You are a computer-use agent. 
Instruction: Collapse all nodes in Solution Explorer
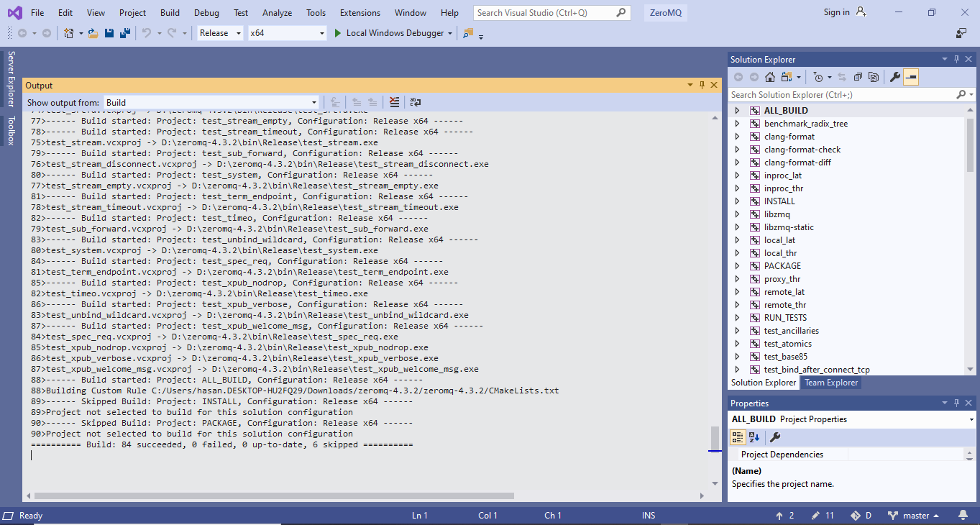(x=857, y=77)
